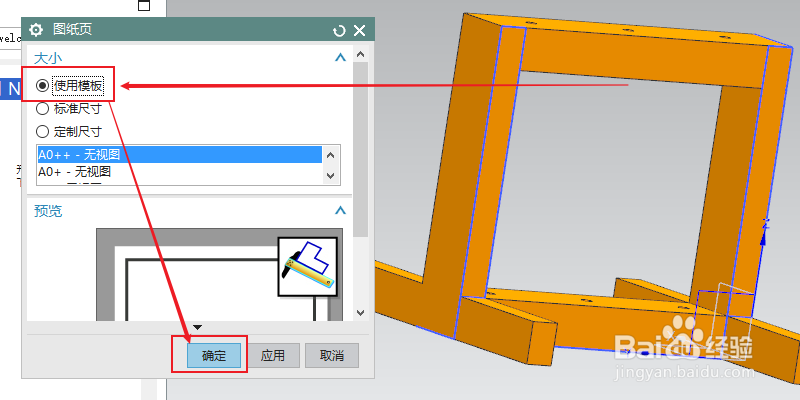
Task: Click the gear icon in 图纸页 dialog title
Action: click(x=36, y=30)
